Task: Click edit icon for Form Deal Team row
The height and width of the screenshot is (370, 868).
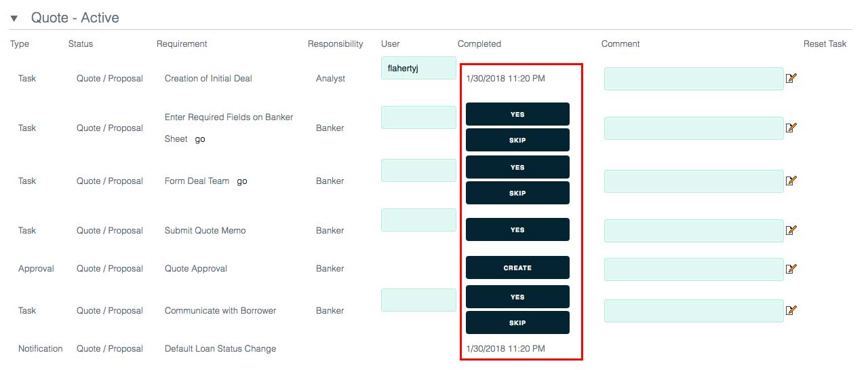Action: tap(791, 181)
